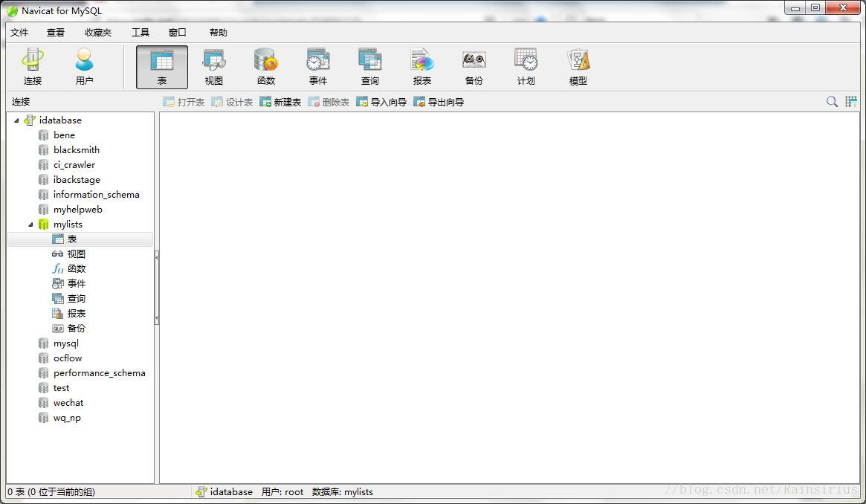Open the 帮助 menu
The width and height of the screenshot is (866, 504).
click(218, 33)
